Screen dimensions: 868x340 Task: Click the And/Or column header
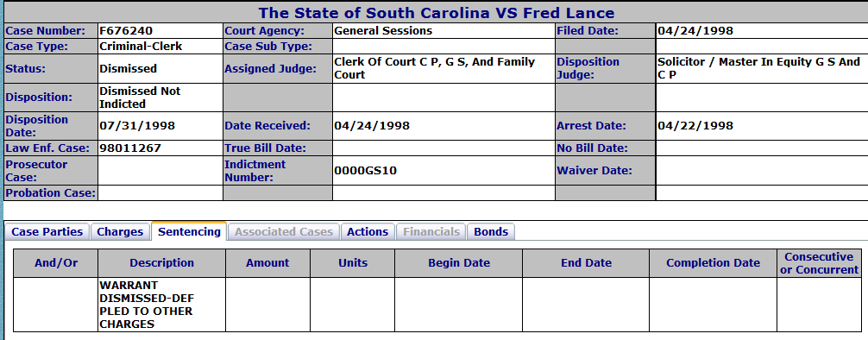(56, 263)
